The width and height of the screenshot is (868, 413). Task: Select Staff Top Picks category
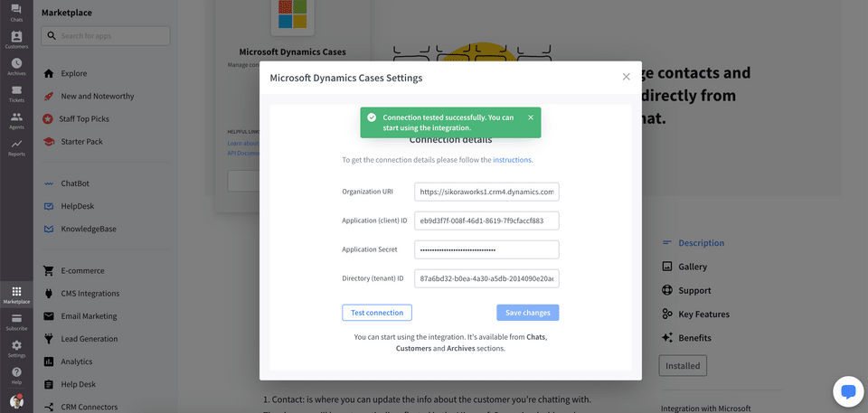coord(84,118)
